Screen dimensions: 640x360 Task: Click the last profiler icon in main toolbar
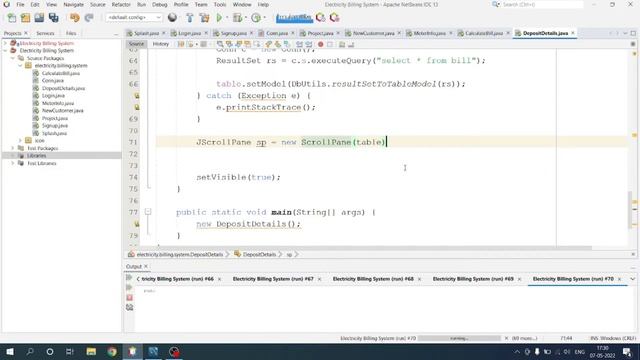[x=334, y=18]
